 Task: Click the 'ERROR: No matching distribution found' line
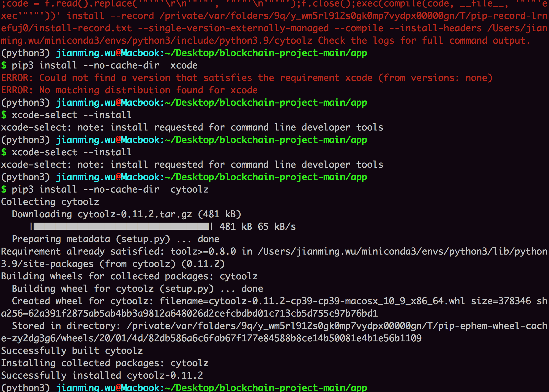coord(129,90)
